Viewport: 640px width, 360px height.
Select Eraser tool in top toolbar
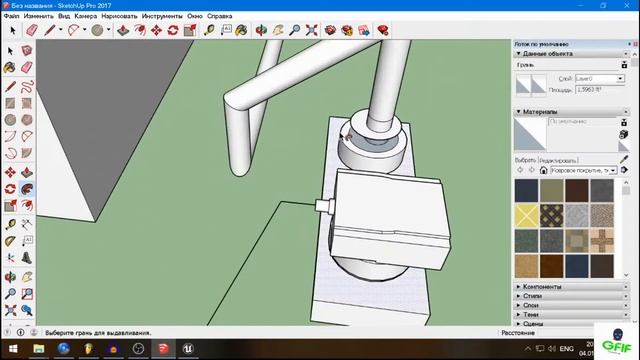pyautogui.click(x=32, y=30)
